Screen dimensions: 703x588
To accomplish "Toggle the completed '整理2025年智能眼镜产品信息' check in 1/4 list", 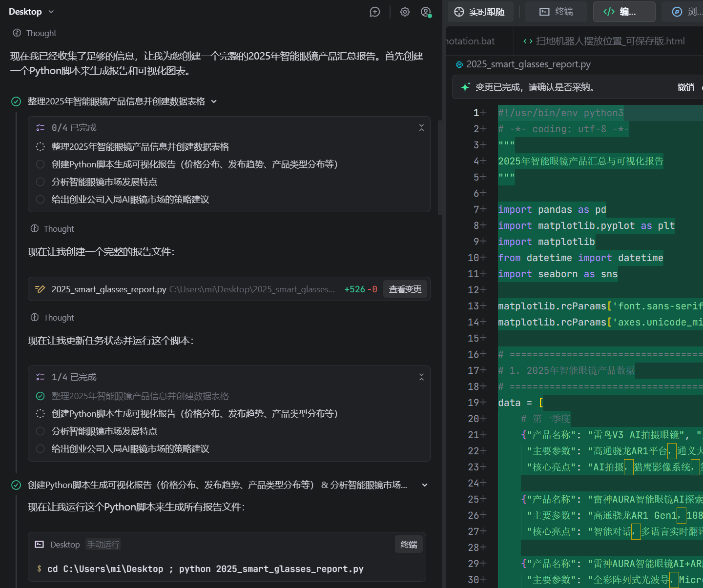I will point(41,396).
